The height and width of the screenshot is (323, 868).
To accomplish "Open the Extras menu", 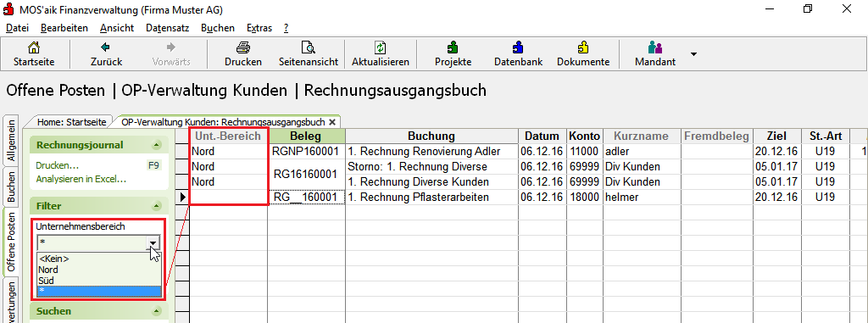I will point(259,28).
